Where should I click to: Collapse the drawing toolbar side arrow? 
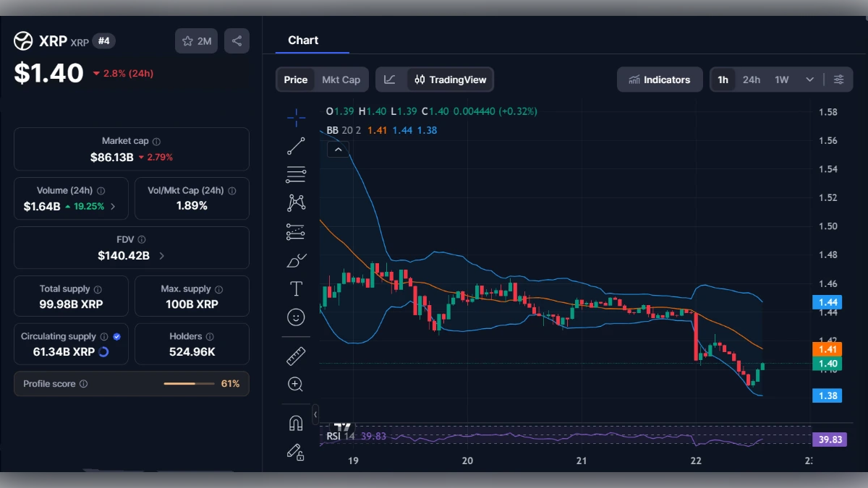(x=315, y=414)
